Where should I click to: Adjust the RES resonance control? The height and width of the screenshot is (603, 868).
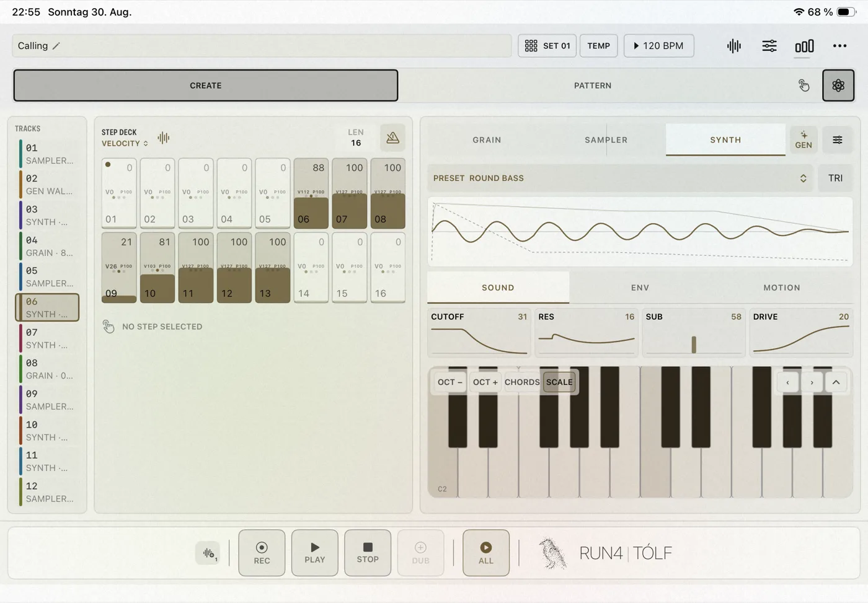[587, 333]
